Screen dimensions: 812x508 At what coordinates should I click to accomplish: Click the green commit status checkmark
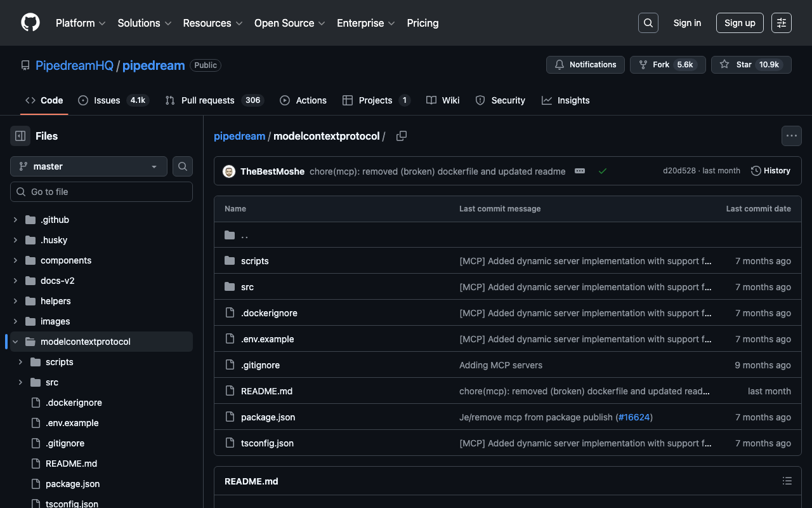click(603, 171)
